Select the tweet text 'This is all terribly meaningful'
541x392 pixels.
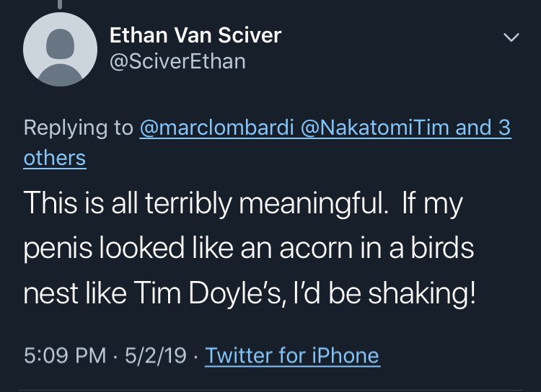(x=206, y=203)
